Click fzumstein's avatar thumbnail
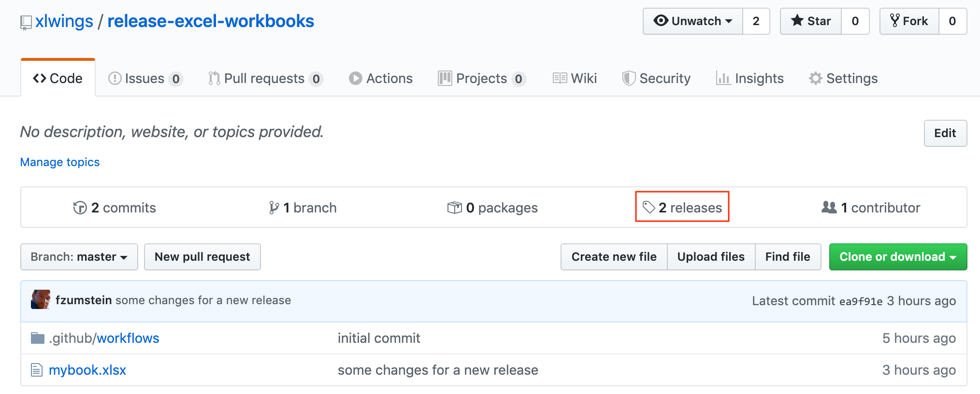 (x=41, y=300)
